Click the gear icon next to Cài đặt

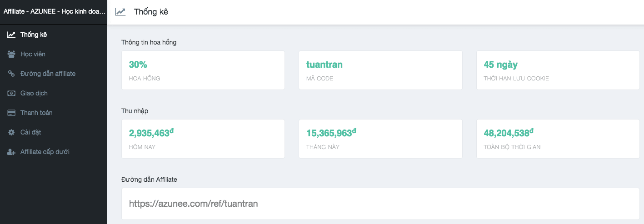[11, 132]
